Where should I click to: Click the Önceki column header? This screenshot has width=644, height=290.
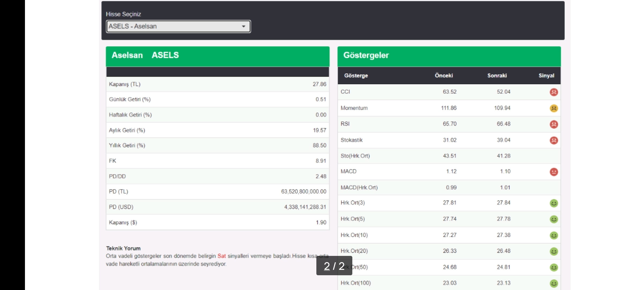tap(444, 75)
